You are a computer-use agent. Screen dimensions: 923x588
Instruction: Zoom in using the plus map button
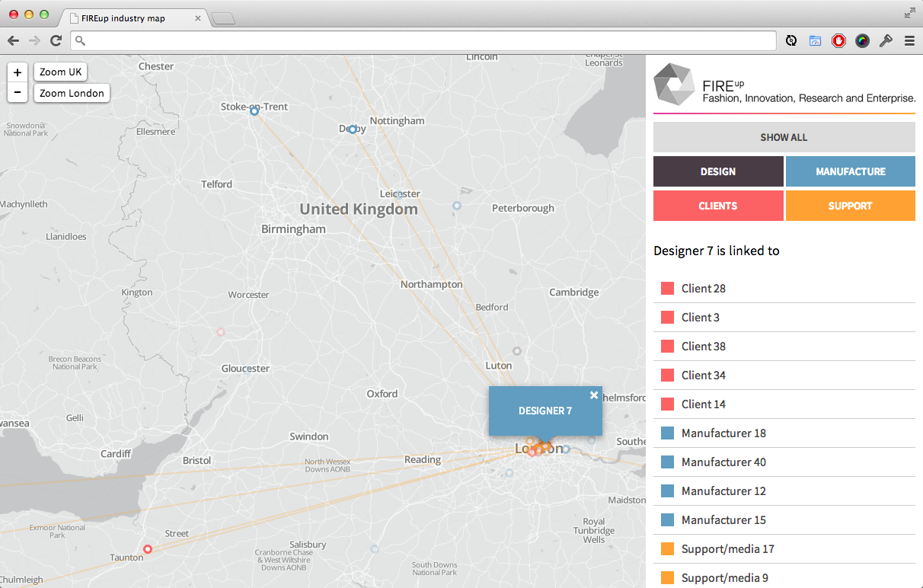pyautogui.click(x=18, y=72)
